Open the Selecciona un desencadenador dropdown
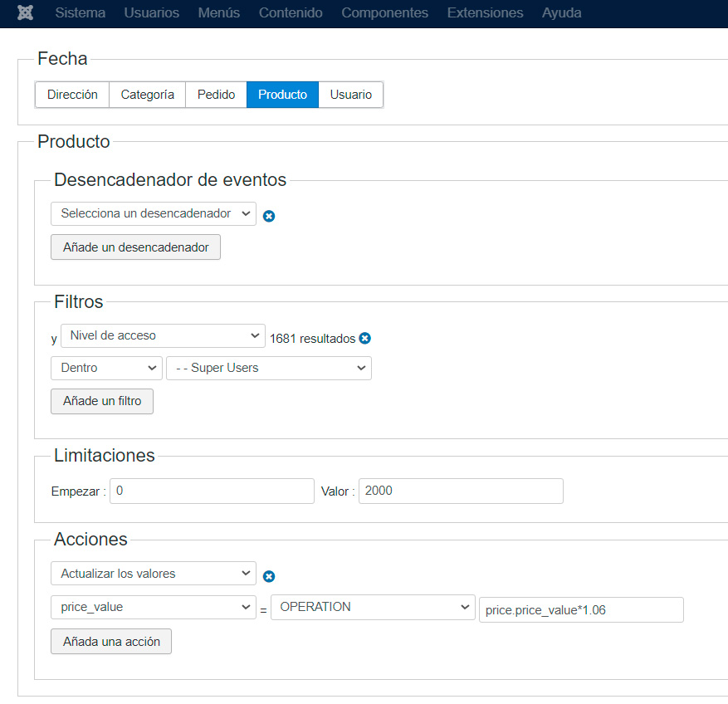The height and width of the screenshot is (704, 728). click(154, 214)
